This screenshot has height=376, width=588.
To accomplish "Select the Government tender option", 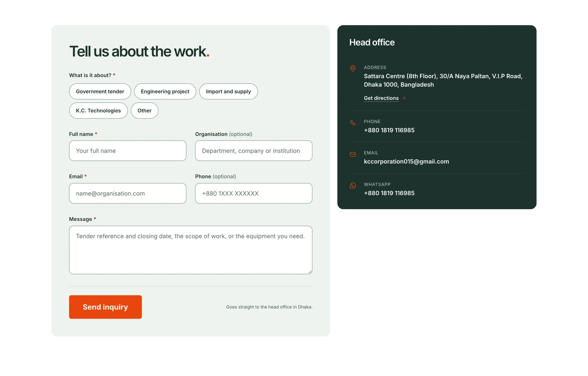I will (x=100, y=92).
